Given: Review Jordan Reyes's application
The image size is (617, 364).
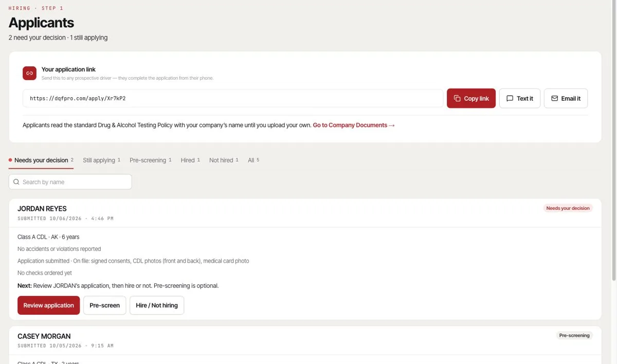Looking at the screenshot, I should pos(49,305).
